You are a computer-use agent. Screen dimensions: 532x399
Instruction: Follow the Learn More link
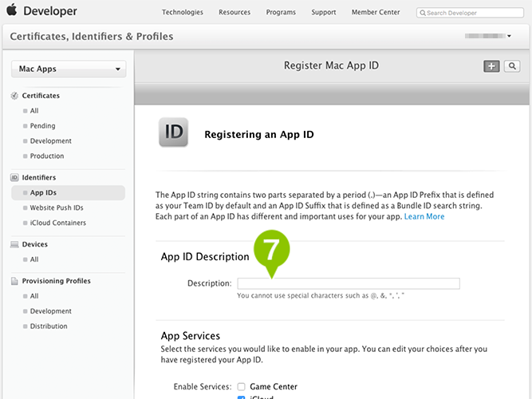pyautogui.click(x=424, y=216)
